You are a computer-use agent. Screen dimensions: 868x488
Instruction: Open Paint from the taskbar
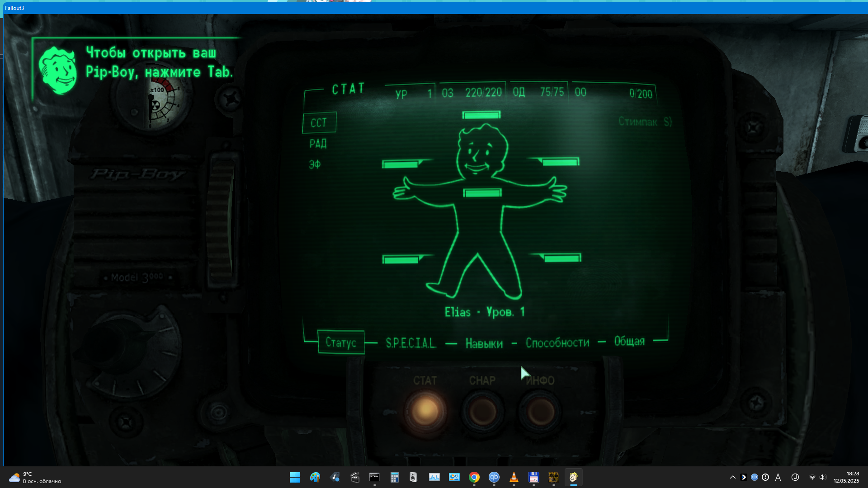315,477
